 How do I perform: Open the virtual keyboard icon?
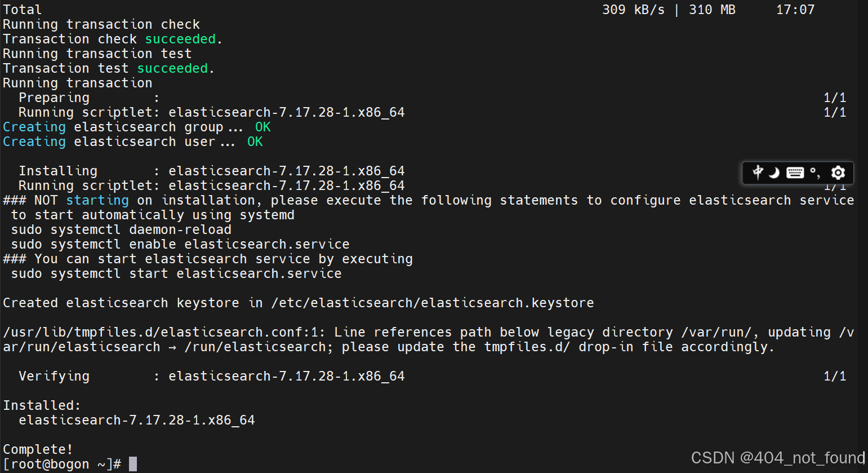click(795, 173)
